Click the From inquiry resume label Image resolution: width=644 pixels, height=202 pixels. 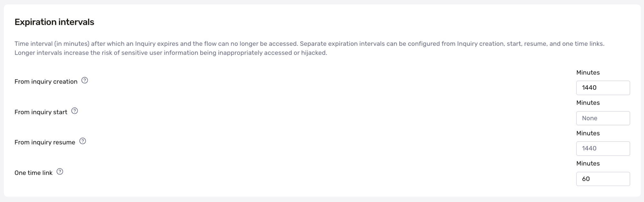44,142
